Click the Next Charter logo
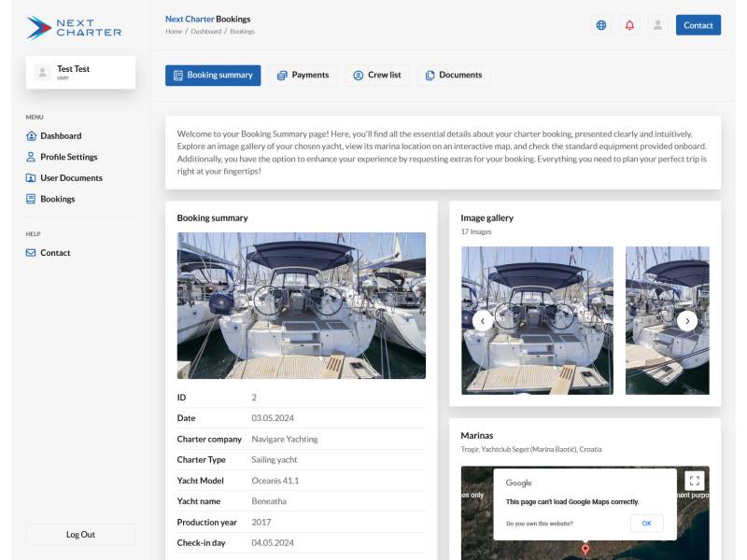Screen dimensions: 747x560 [x=74, y=28]
